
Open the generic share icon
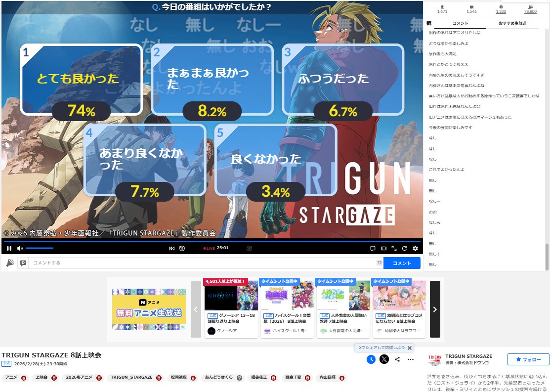click(398, 359)
